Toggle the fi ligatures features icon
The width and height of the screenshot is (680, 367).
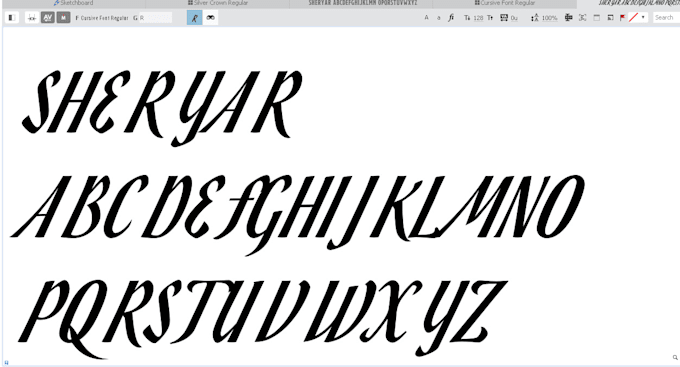[451, 18]
